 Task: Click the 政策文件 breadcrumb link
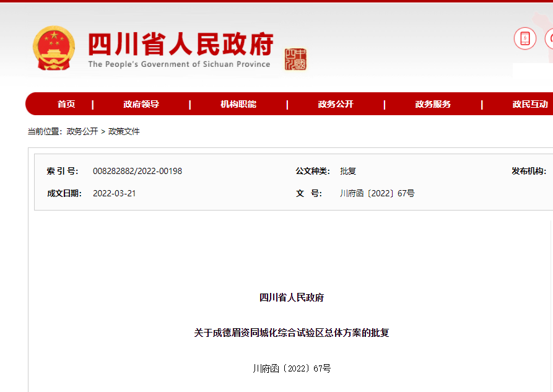(x=124, y=131)
